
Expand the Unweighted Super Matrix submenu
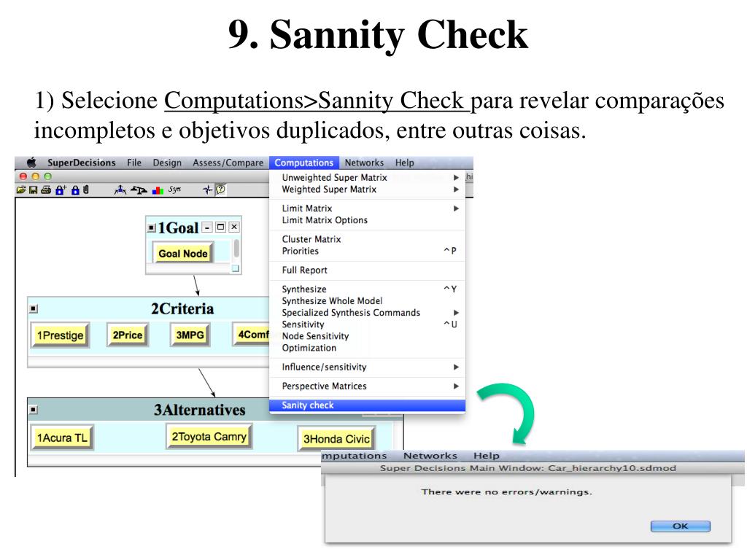pyautogui.click(x=368, y=177)
